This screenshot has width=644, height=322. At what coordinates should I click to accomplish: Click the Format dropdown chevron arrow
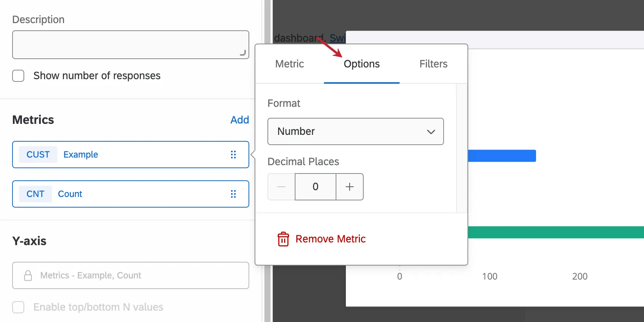click(431, 132)
